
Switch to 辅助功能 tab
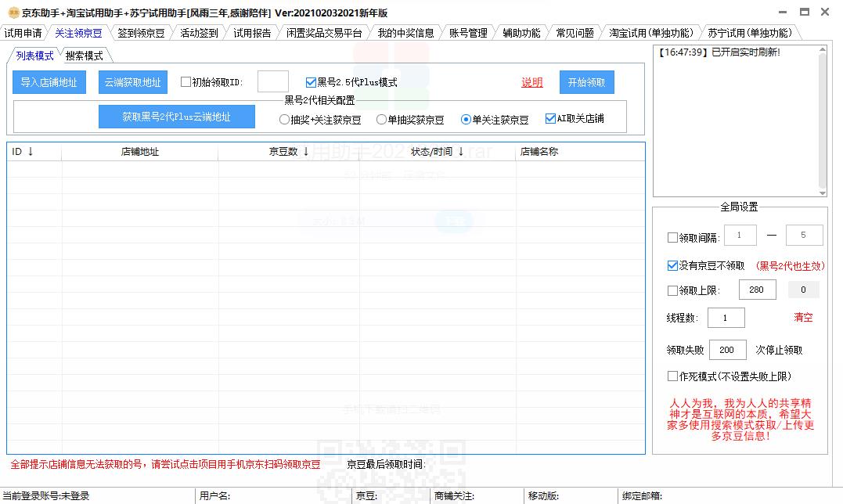(521, 33)
